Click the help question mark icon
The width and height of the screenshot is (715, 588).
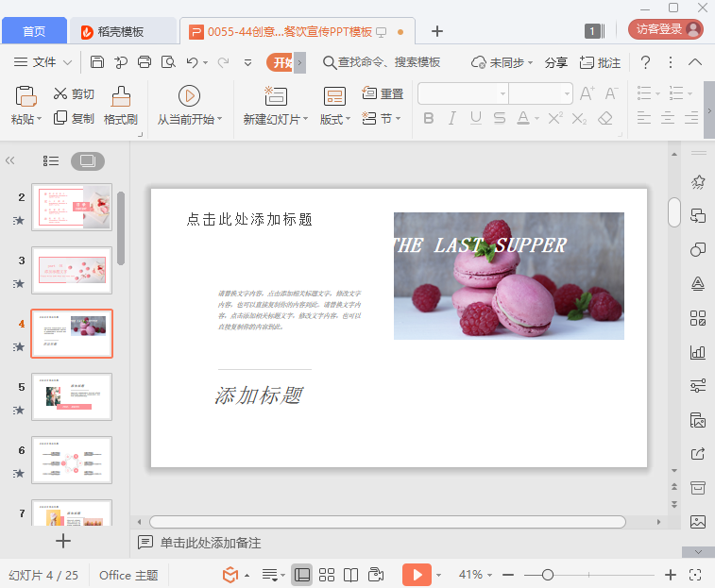(645, 62)
